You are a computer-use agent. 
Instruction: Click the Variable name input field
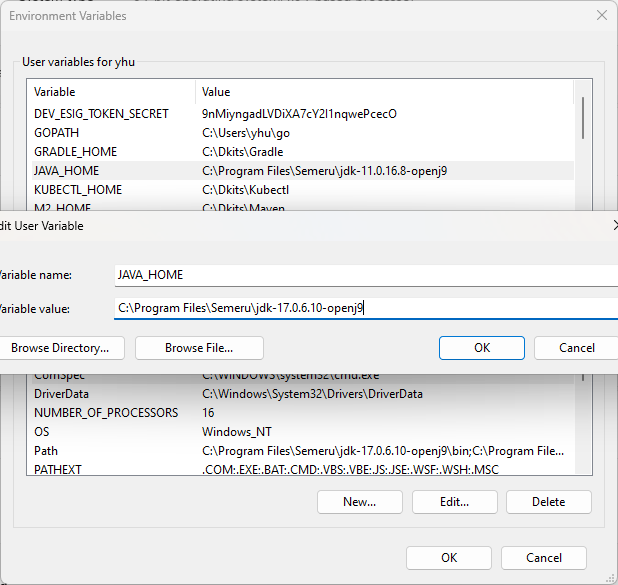tap(366, 275)
